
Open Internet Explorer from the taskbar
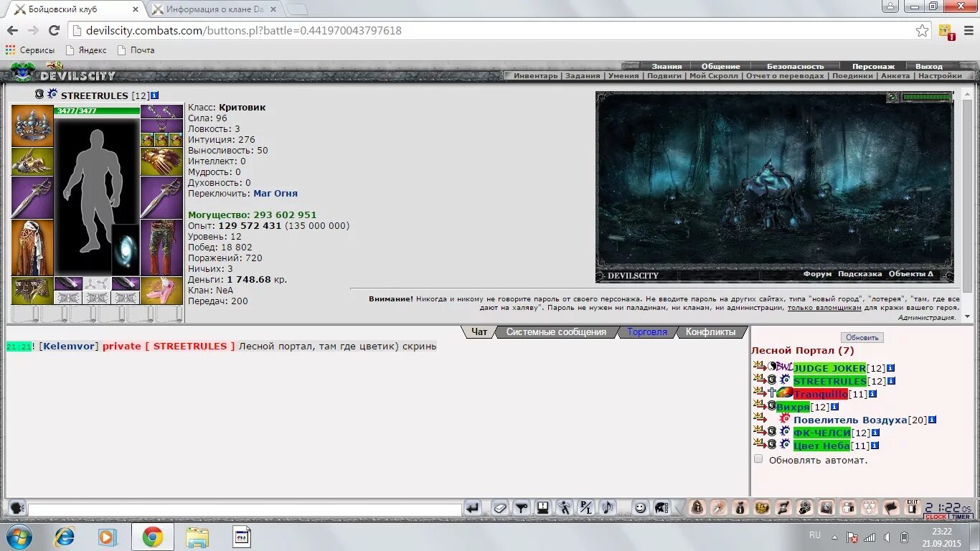coord(65,537)
